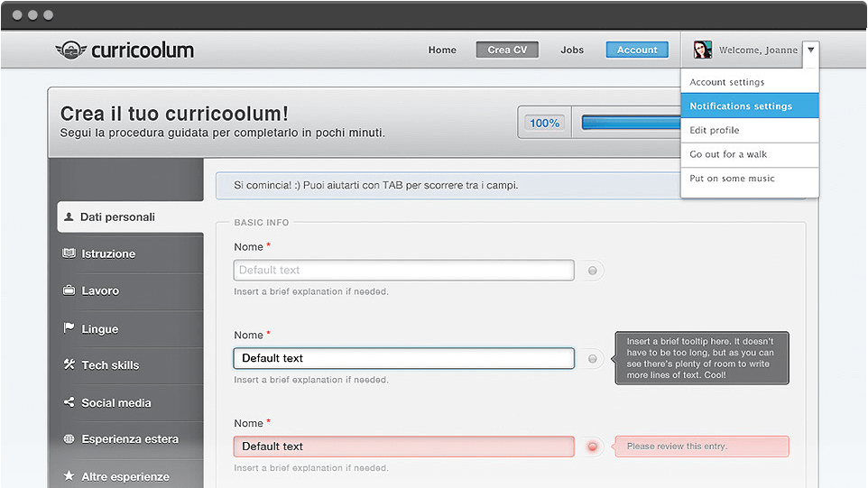Open the Jobs navigation link
The image size is (868, 488).
(572, 51)
